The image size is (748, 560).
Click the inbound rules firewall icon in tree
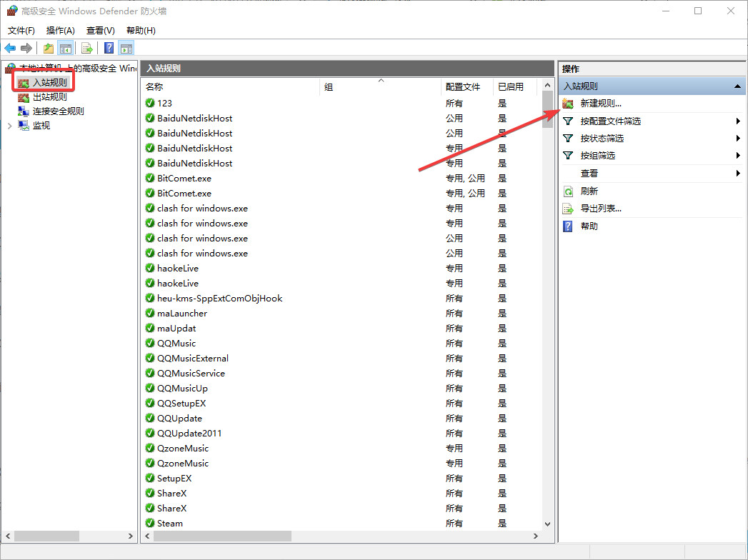(x=24, y=83)
